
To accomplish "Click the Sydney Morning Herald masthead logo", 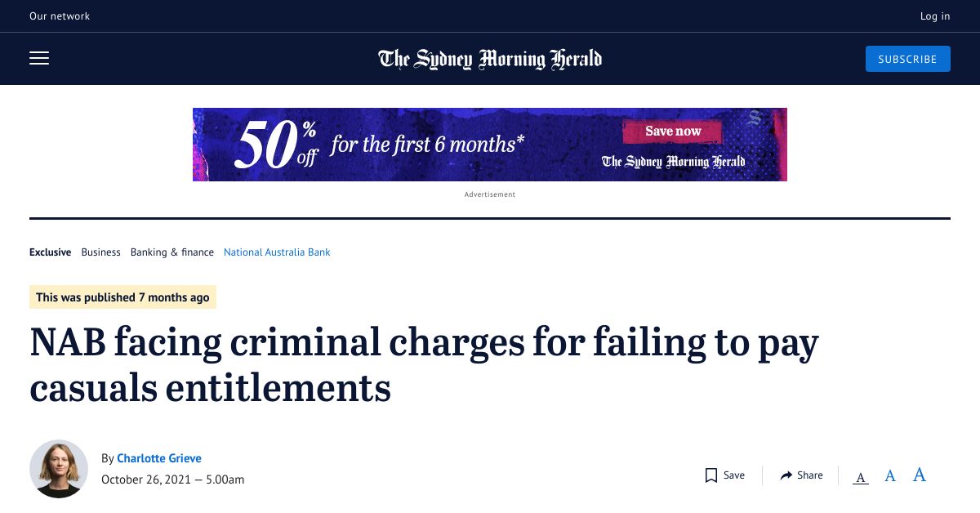I will (490, 58).
